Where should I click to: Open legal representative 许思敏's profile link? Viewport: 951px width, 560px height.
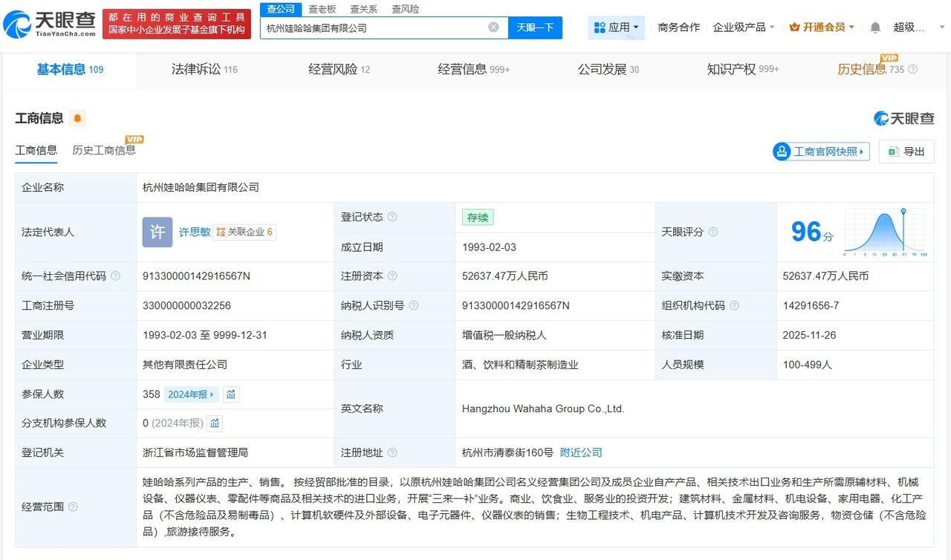195,232
